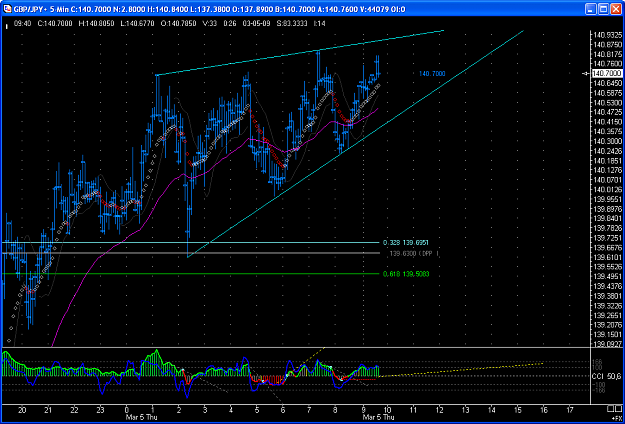Click the I:14 value in the data line

pos(319,24)
